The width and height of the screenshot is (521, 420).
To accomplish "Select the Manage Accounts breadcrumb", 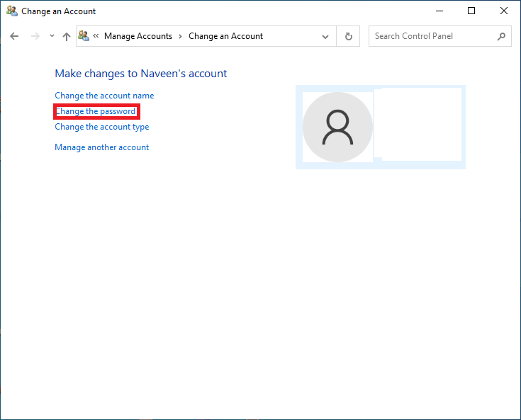I will (x=138, y=36).
